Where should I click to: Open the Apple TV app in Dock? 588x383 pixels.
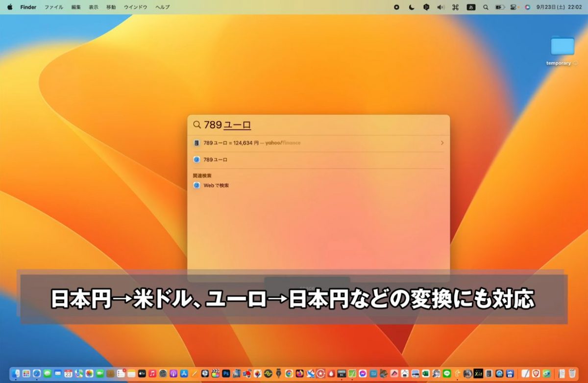point(142,374)
